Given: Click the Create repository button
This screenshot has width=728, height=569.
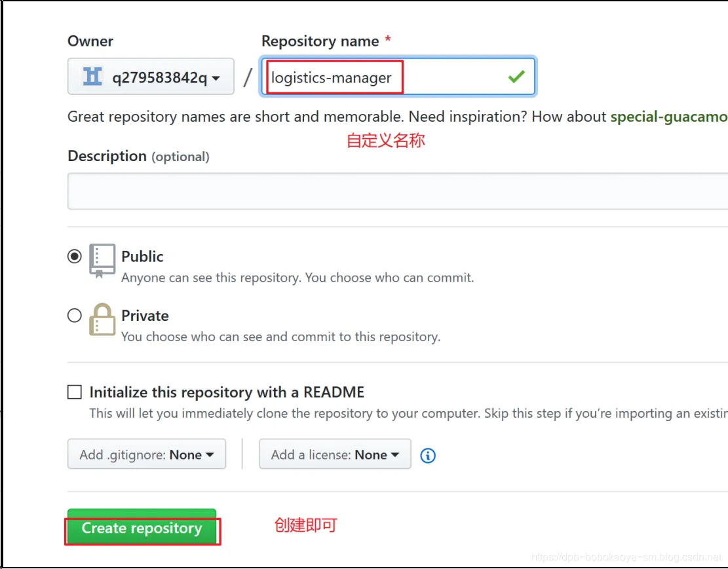Looking at the screenshot, I should point(142,527).
